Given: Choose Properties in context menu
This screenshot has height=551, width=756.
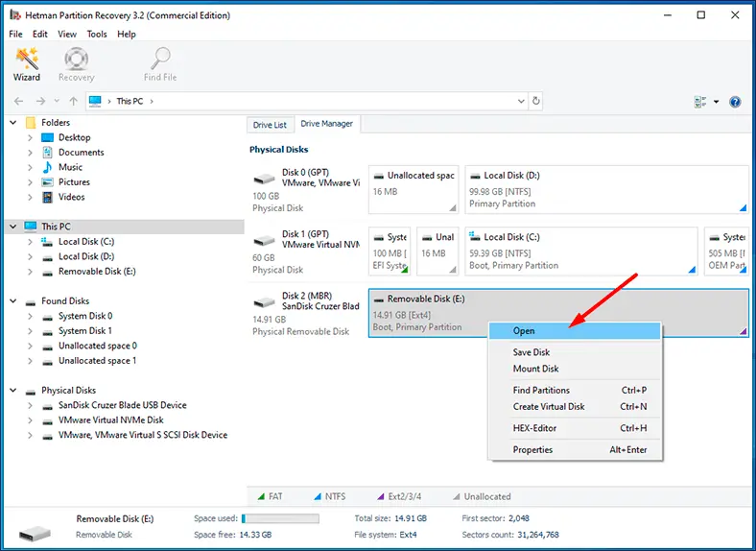Looking at the screenshot, I should 575,449.
